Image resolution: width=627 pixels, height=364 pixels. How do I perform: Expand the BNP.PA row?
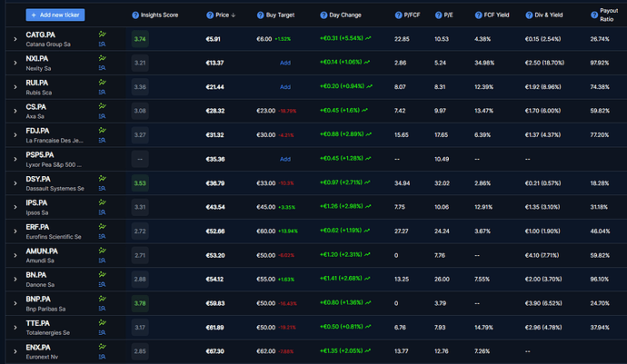15,304
